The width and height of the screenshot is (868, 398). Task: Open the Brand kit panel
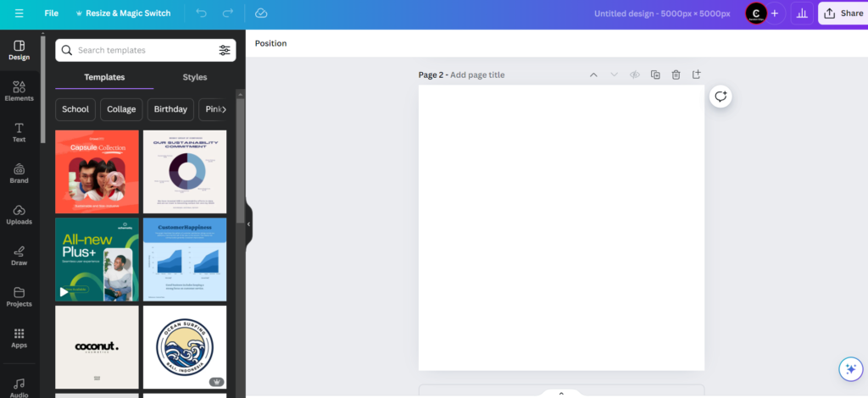click(x=19, y=173)
